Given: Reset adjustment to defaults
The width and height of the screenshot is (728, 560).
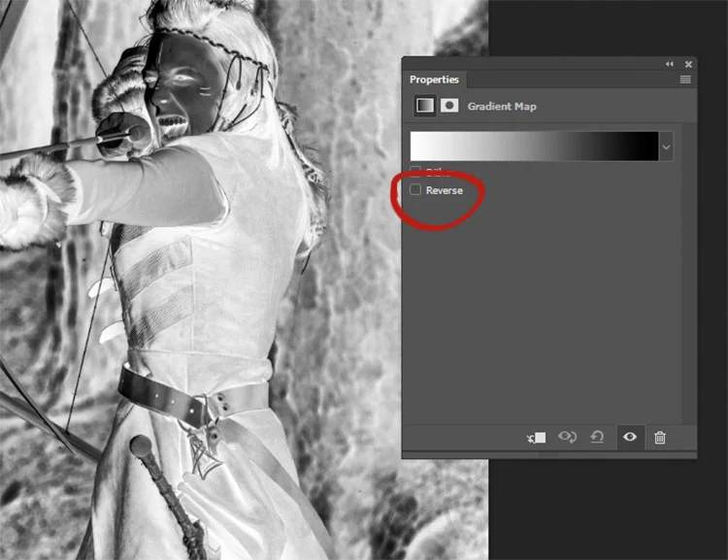Looking at the screenshot, I should pos(597,437).
